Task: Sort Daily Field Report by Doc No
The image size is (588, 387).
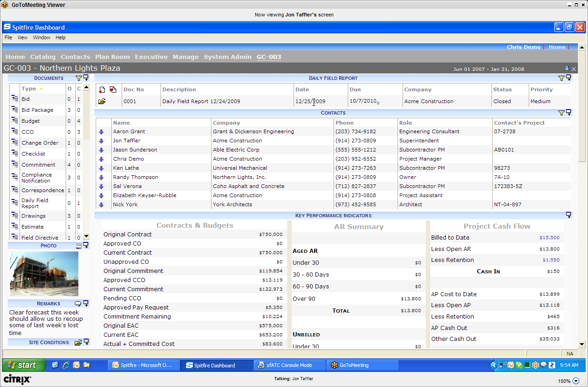Action: click(134, 89)
